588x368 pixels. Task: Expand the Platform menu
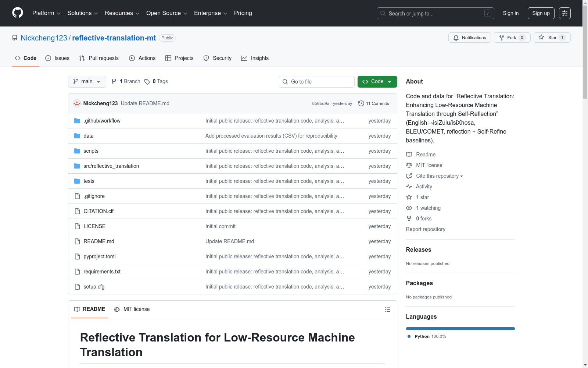pyautogui.click(x=46, y=13)
